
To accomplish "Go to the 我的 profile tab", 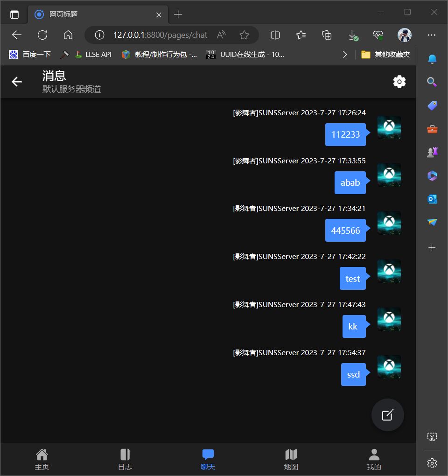I will coord(374,459).
